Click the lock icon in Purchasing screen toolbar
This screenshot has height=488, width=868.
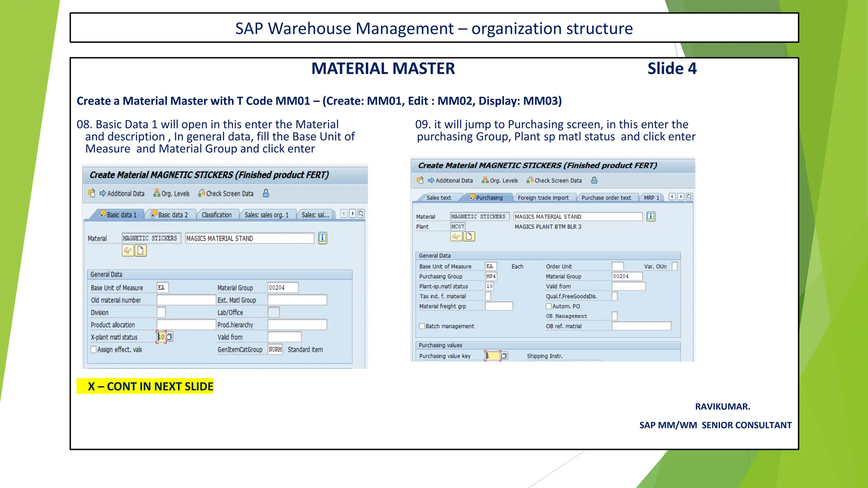tap(594, 180)
